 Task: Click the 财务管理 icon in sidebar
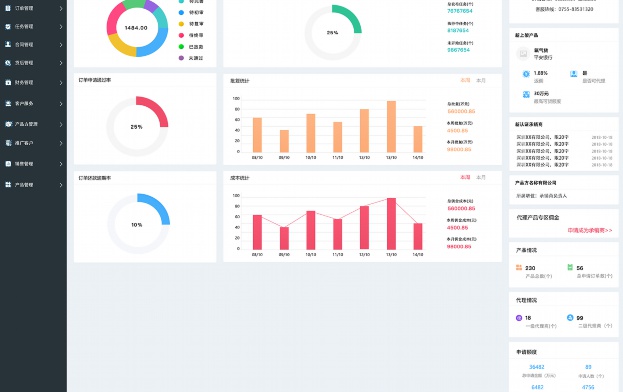tap(8, 83)
